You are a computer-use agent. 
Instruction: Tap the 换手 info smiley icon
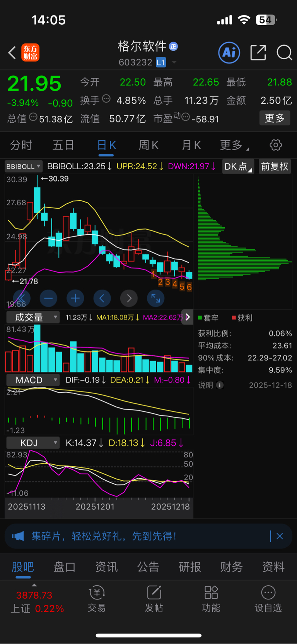106,99
